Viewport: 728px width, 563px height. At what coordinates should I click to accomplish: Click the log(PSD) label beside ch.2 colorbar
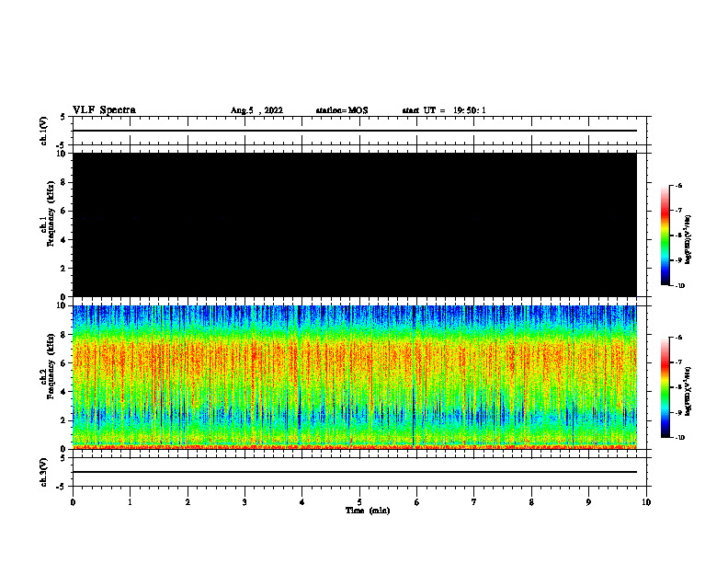688,391
